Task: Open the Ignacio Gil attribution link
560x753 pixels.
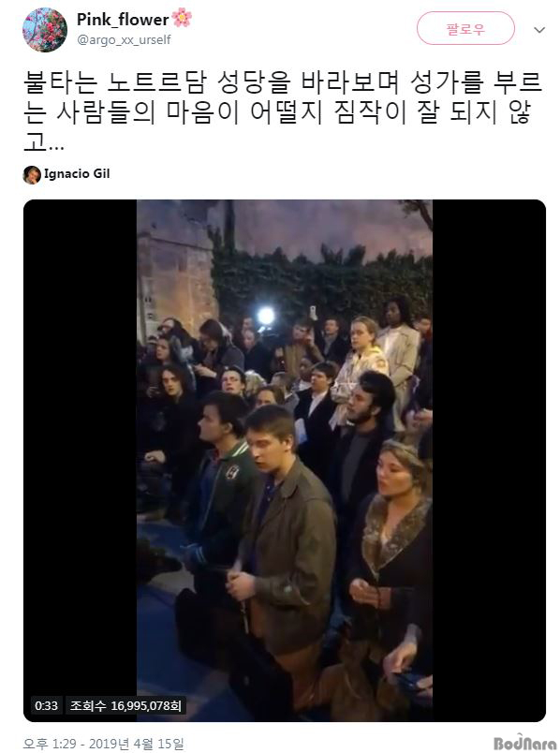Action: 77,174
